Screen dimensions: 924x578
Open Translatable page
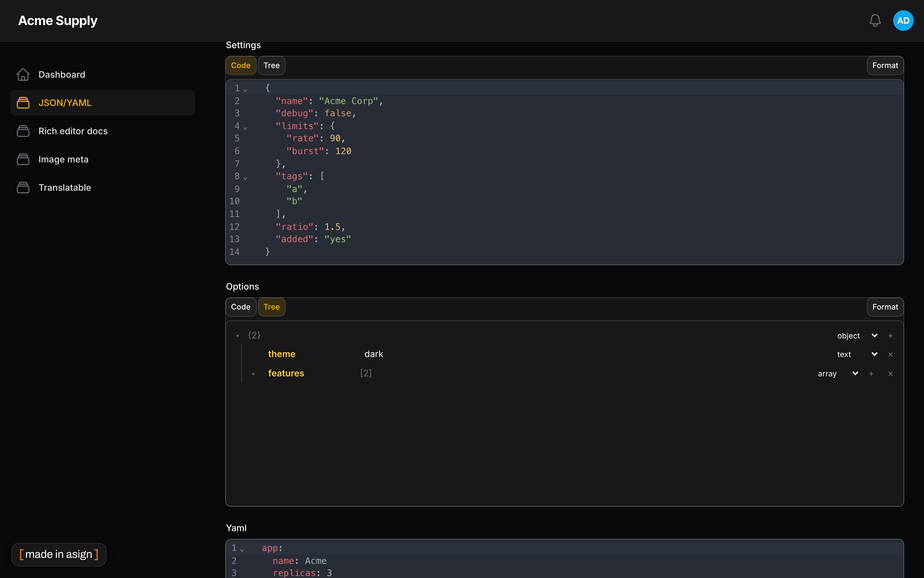[103, 188]
